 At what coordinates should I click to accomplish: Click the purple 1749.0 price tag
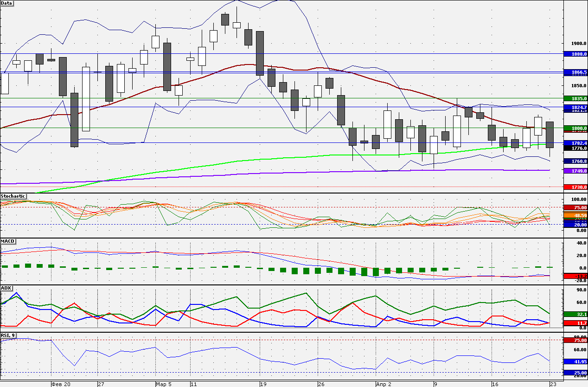pyautogui.click(x=575, y=171)
